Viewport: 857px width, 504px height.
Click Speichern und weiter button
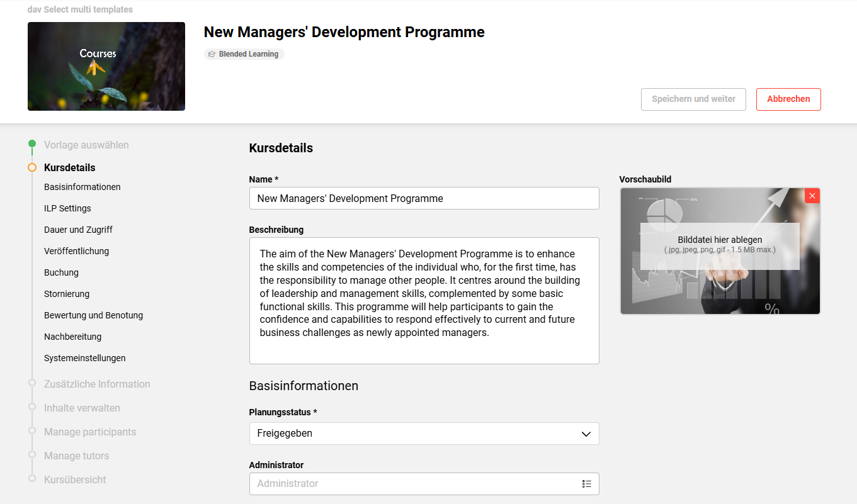[693, 99]
